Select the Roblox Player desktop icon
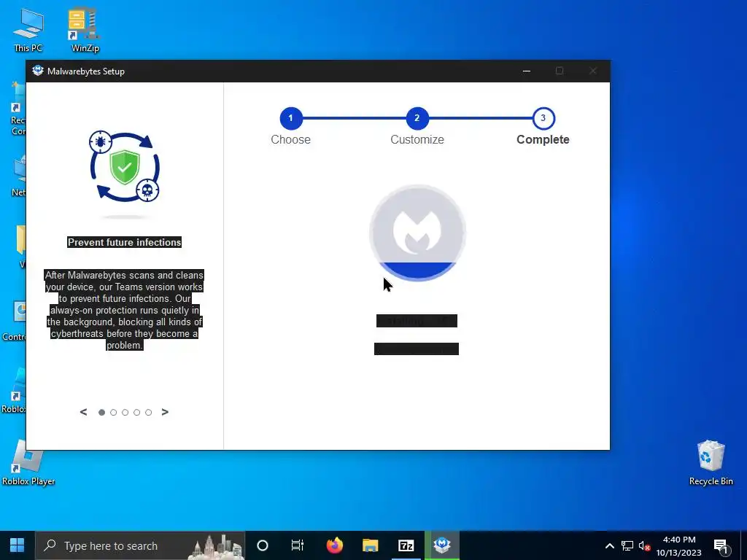The image size is (747, 560). click(28, 463)
